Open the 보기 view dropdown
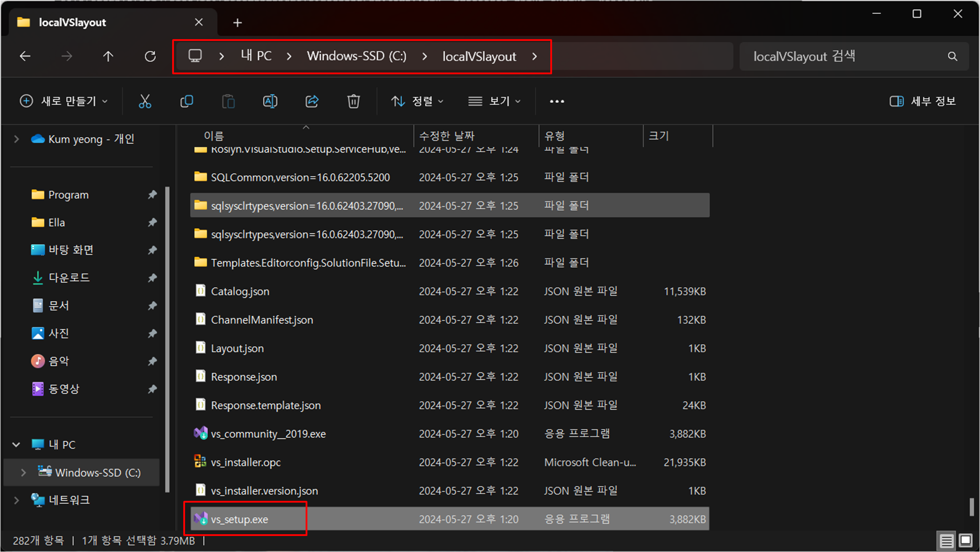The height and width of the screenshot is (552, 980). (x=494, y=101)
